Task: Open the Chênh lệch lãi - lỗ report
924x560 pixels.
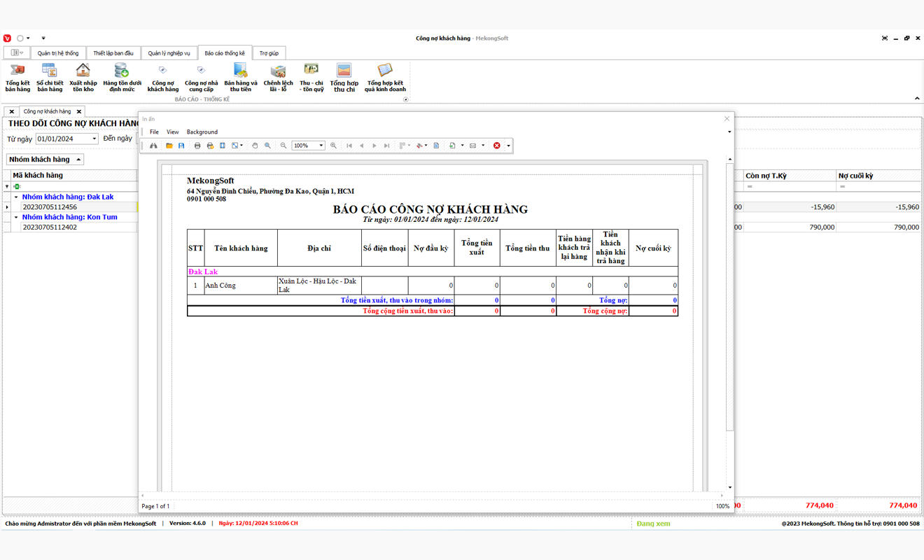Action: 278,77
